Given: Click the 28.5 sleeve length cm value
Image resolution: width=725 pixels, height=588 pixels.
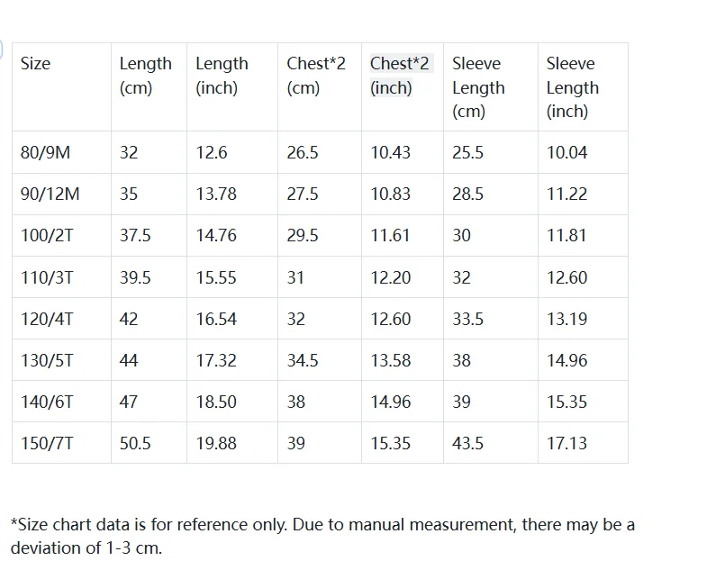Looking at the screenshot, I should [x=468, y=194].
